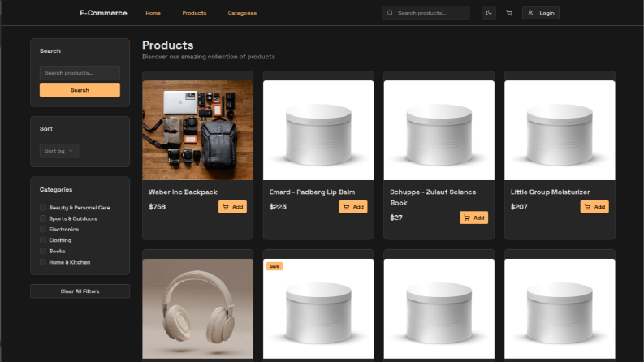The width and height of the screenshot is (644, 362).
Task: Open the shopping cart icon in header
Action: click(x=509, y=13)
